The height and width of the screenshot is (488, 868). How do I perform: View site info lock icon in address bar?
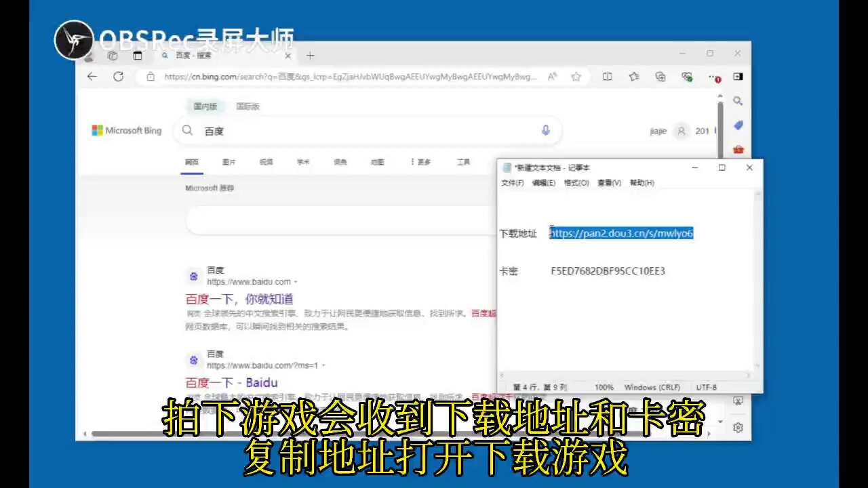coord(151,77)
